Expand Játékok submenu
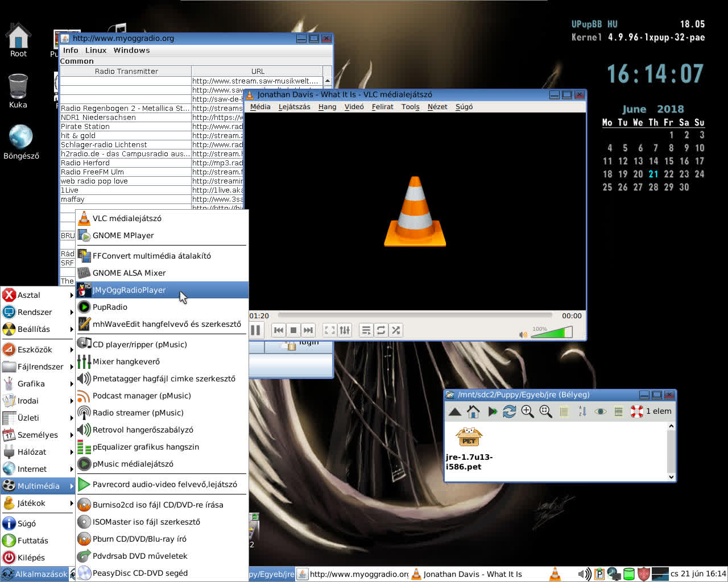The width and height of the screenshot is (728, 582). tap(38, 503)
